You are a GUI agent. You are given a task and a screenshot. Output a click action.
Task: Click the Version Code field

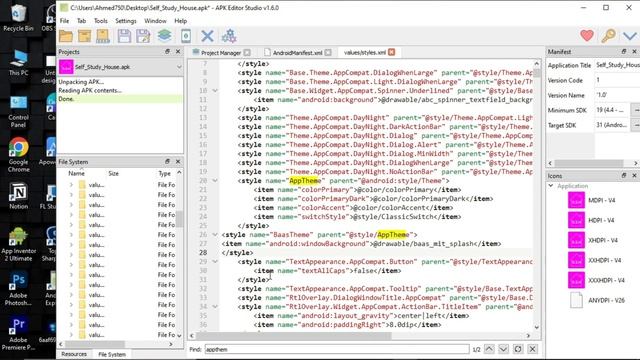click(617, 80)
